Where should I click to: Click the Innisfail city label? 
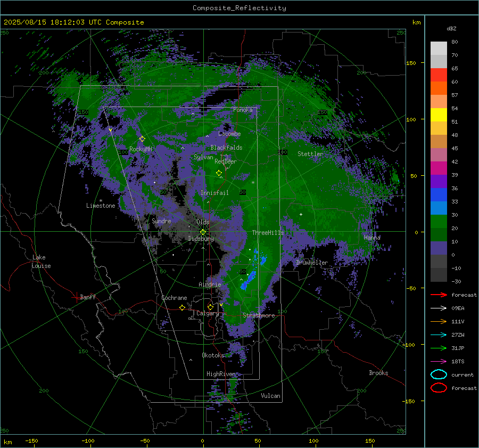click(214, 193)
